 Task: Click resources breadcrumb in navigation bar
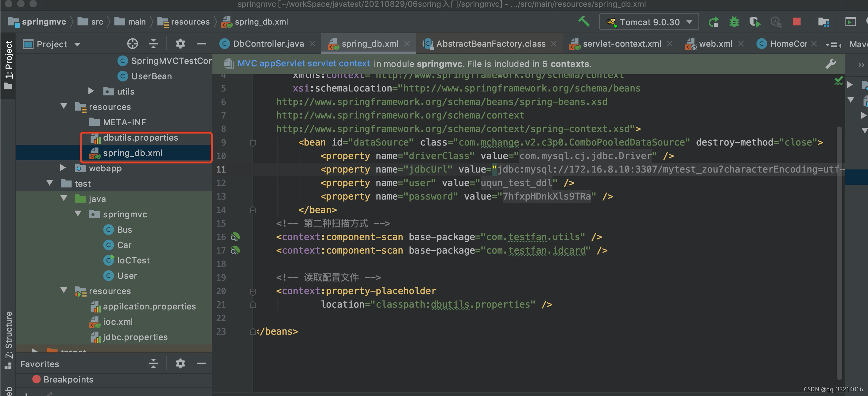(183, 21)
